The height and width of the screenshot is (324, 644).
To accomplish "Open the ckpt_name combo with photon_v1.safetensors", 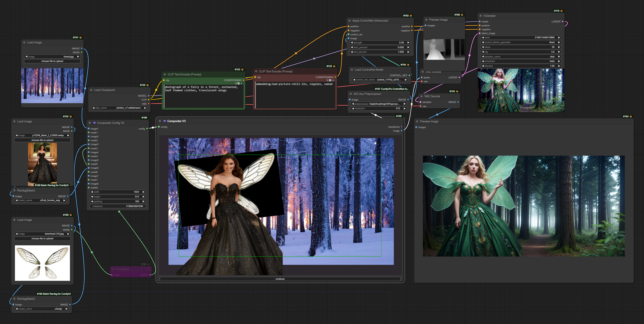I will tap(119, 108).
